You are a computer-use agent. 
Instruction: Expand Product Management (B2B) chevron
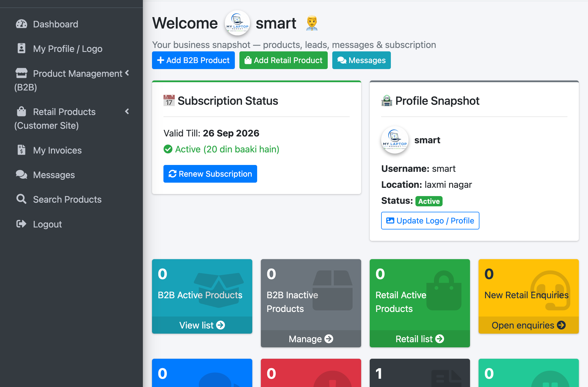127,73
